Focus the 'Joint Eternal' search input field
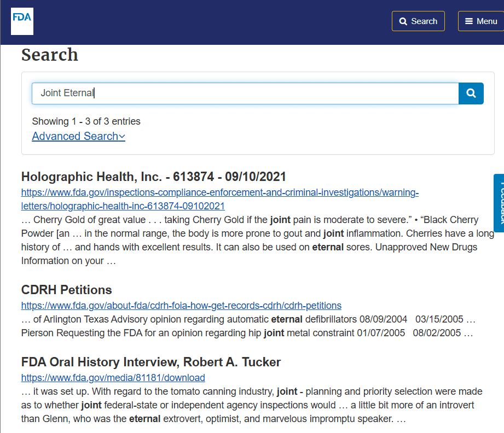 pyautogui.click(x=245, y=93)
